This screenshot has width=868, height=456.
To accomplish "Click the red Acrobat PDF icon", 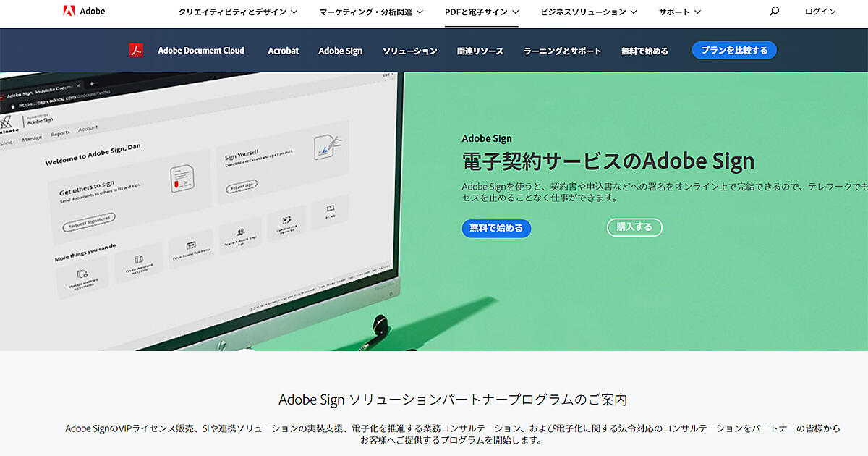I will pyautogui.click(x=136, y=51).
